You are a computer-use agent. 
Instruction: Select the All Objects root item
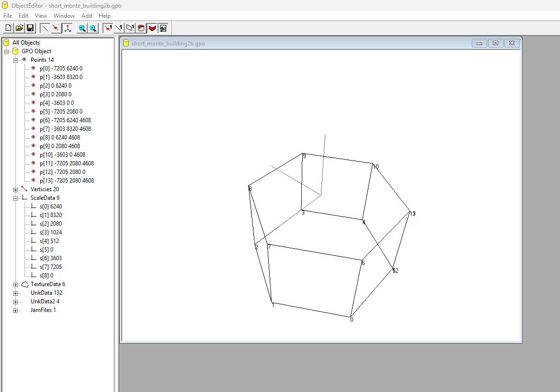pyautogui.click(x=26, y=43)
